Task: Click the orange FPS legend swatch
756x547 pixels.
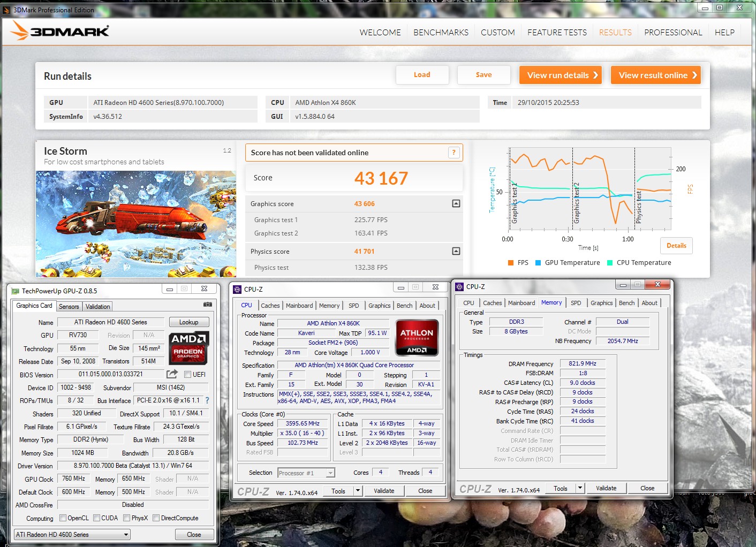Action: point(510,263)
